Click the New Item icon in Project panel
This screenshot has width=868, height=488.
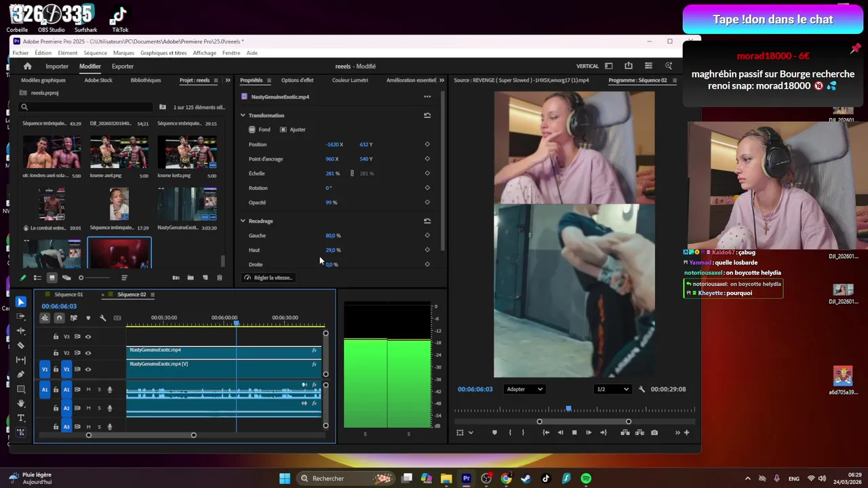pyautogui.click(x=205, y=278)
